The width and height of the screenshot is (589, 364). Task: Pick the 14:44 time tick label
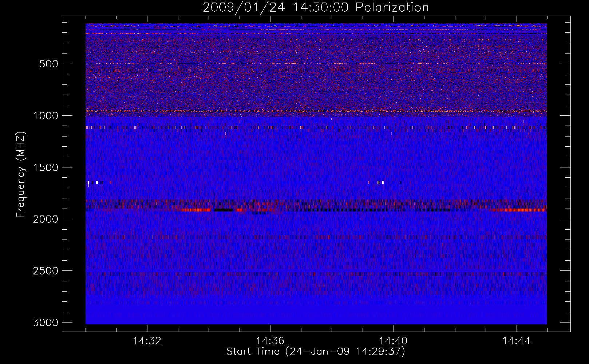pos(517,341)
